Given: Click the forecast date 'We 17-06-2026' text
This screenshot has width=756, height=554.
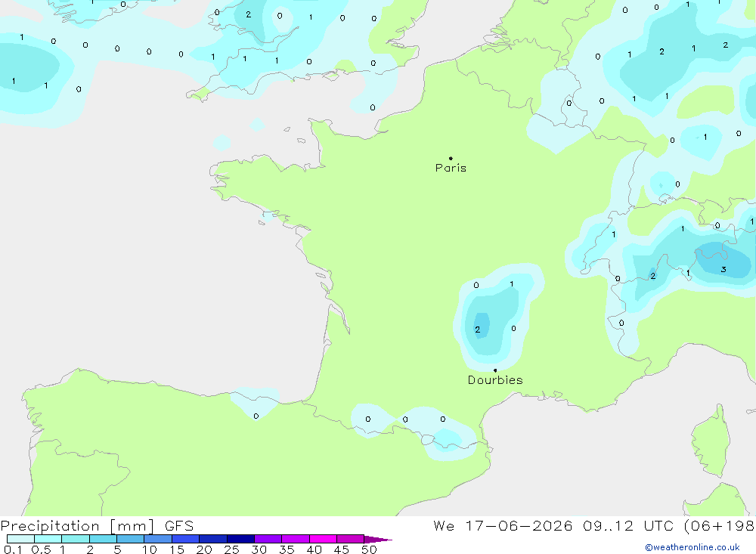Looking at the screenshot, I should [x=503, y=525].
